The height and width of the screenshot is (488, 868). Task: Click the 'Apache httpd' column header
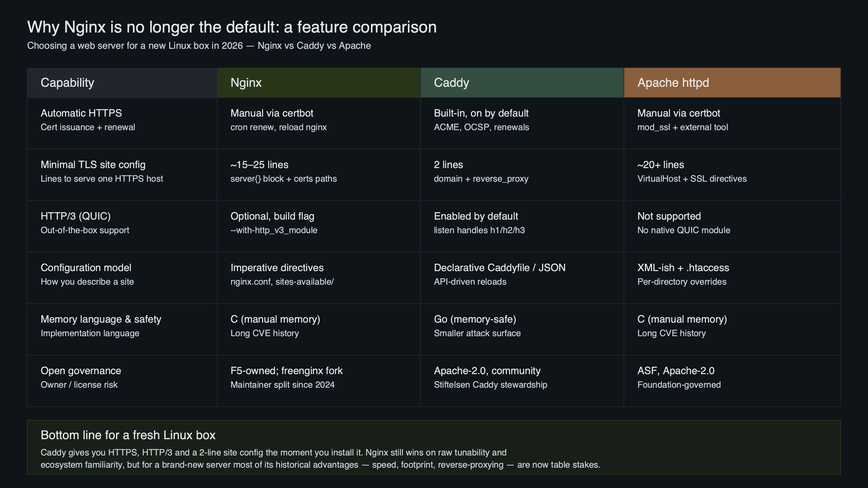pyautogui.click(x=732, y=83)
